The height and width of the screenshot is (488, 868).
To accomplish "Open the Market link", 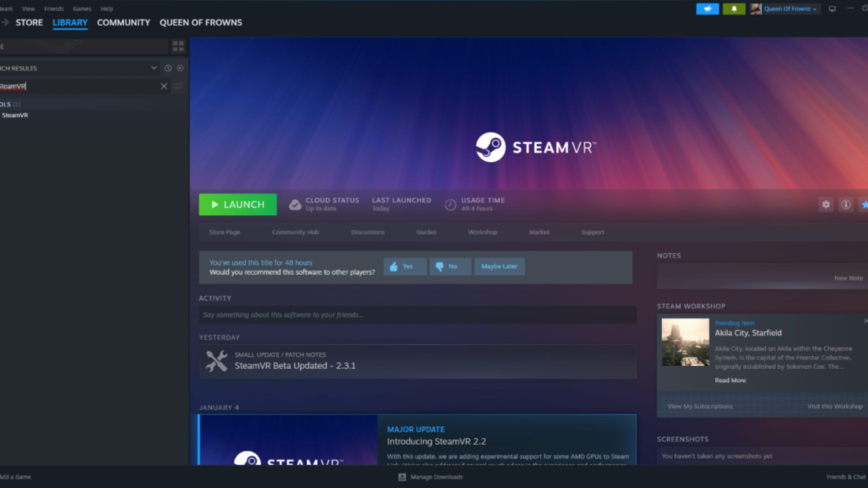I will 539,232.
